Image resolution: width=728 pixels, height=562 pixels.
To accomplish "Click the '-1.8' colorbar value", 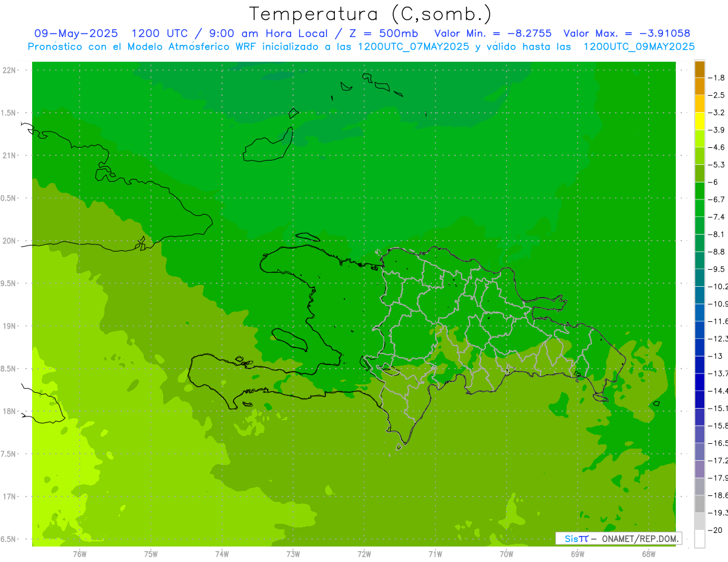I will click(x=716, y=78).
